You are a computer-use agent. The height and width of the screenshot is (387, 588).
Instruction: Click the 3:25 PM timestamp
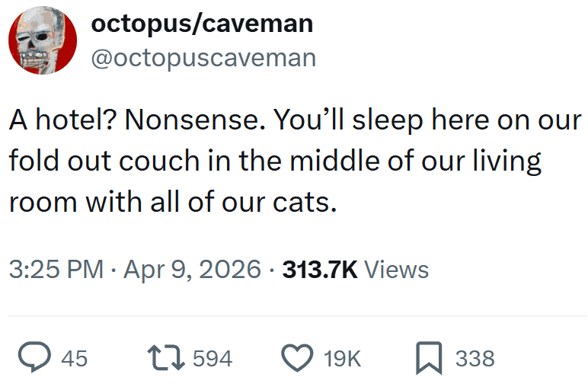point(56,269)
